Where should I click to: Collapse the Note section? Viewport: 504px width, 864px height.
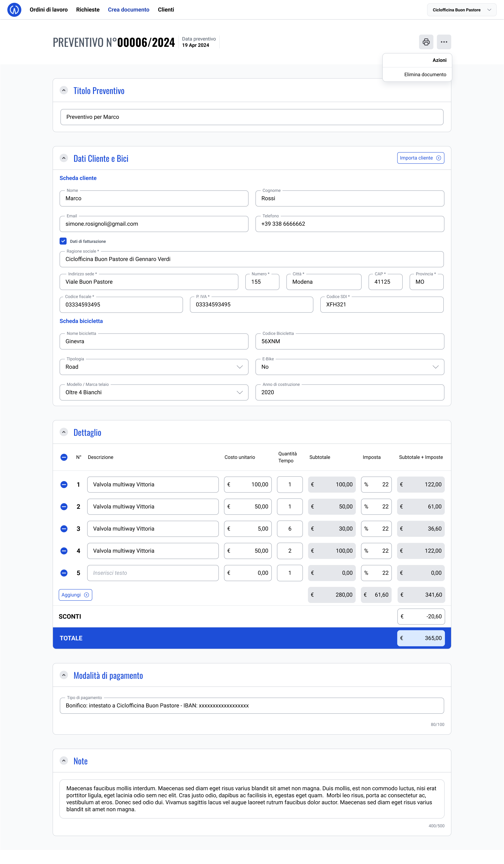point(64,760)
